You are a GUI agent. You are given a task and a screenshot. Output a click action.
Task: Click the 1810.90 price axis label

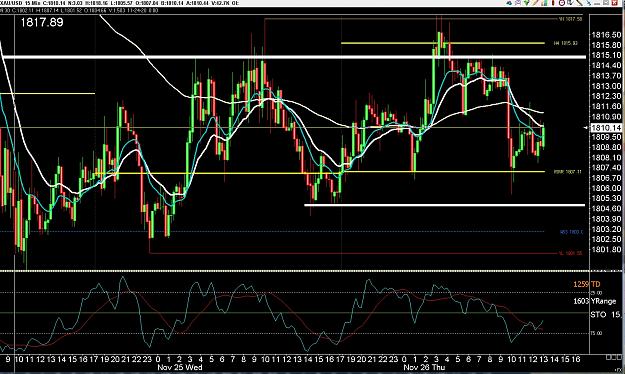tap(606, 117)
